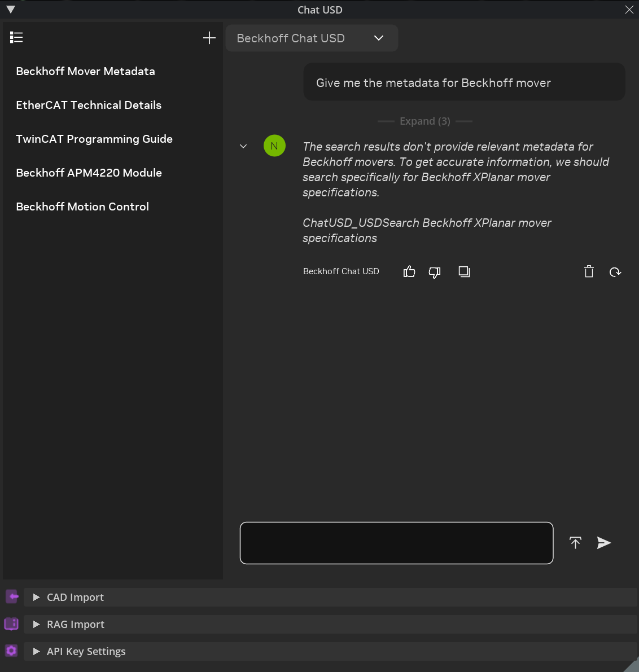Open Beckhoff APM4220 Module chat
This screenshot has width=639, height=672.
(x=89, y=173)
